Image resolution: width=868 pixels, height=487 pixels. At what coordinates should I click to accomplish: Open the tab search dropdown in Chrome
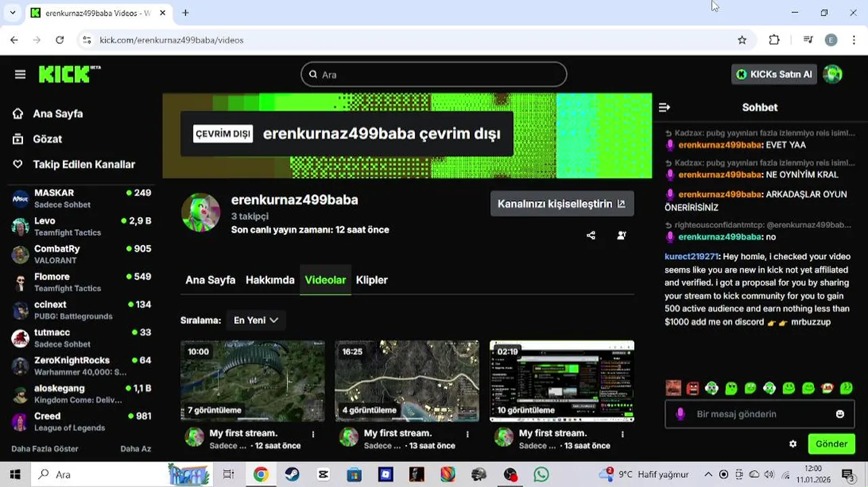coord(12,13)
